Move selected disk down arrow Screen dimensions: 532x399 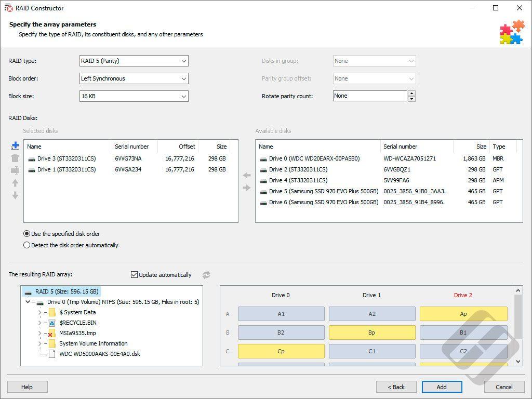coord(15,195)
